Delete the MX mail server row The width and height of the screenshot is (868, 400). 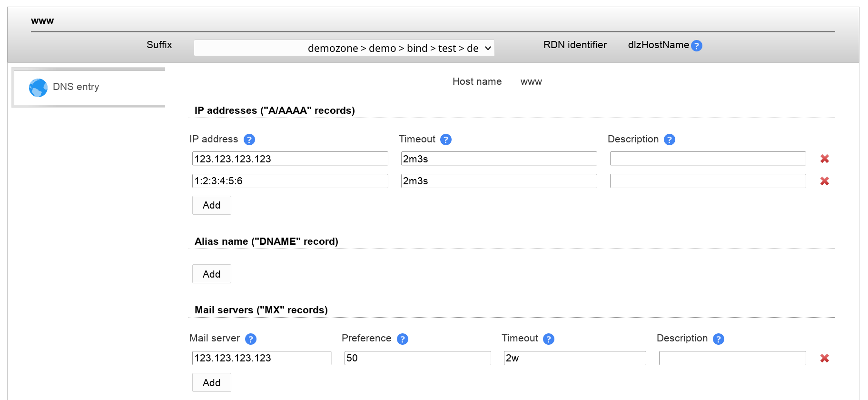(x=824, y=358)
